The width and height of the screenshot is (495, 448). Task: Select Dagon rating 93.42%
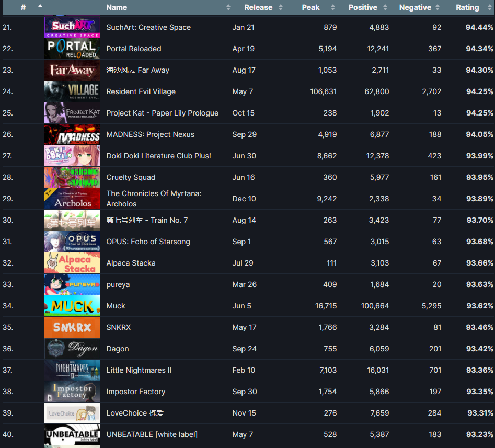point(479,349)
